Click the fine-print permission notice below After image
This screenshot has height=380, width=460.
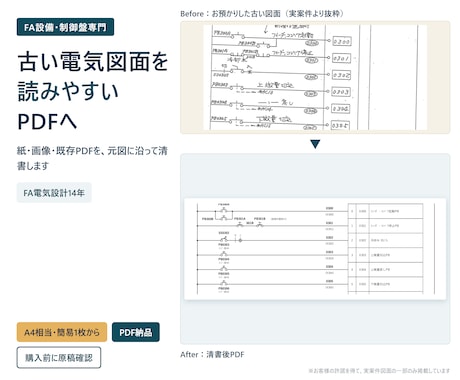pos(379,371)
